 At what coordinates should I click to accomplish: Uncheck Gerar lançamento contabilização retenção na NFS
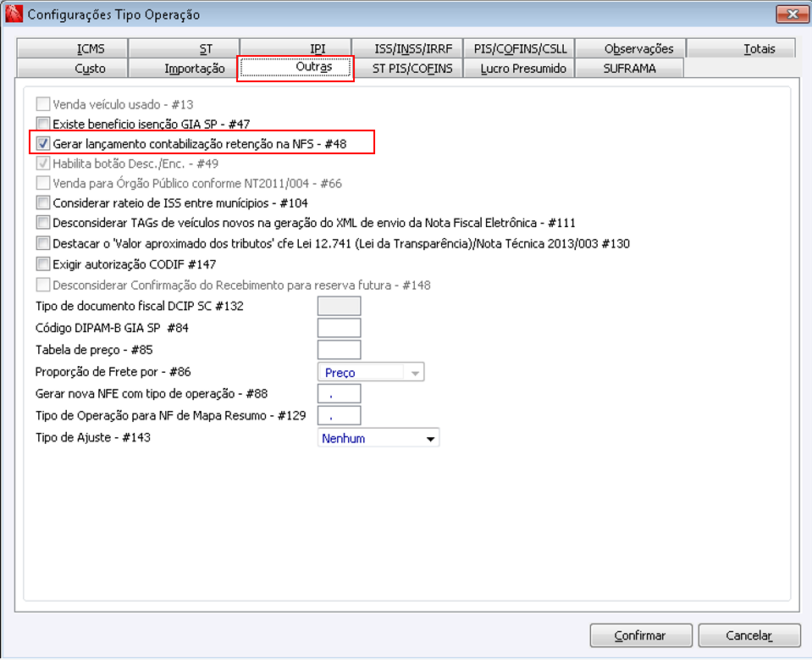point(43,143)
